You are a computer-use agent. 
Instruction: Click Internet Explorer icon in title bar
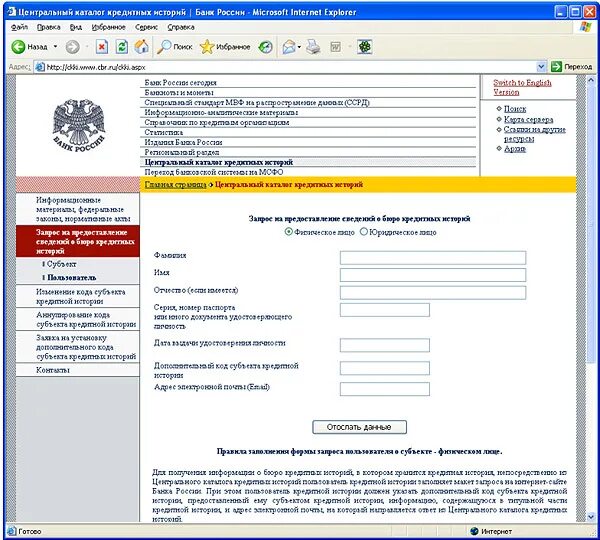pos(11,12)
